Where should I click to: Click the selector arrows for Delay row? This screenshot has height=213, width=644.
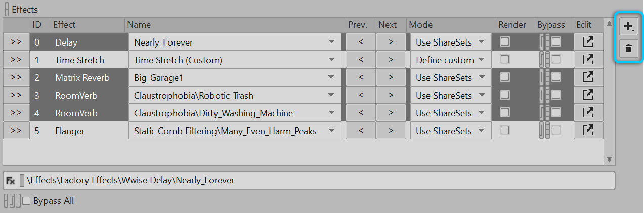16,42
